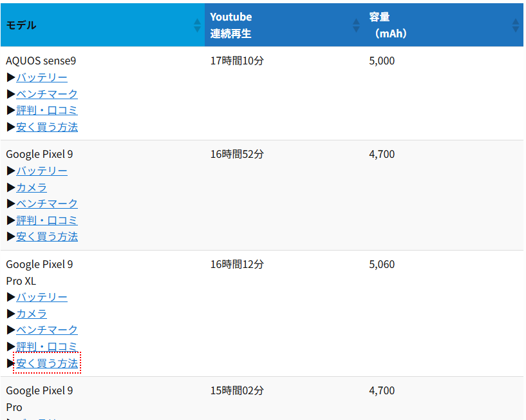526x420 pixels.
Task: Open Pixel 9 Pro XL 評判・口コミ link
Action: (x=47, y=347)
